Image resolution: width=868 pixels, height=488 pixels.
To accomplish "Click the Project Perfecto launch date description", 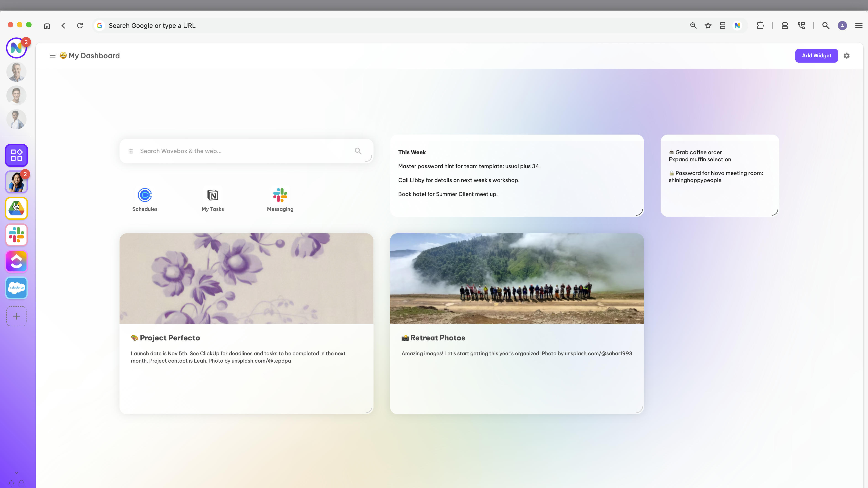I will tap(238, 357).
